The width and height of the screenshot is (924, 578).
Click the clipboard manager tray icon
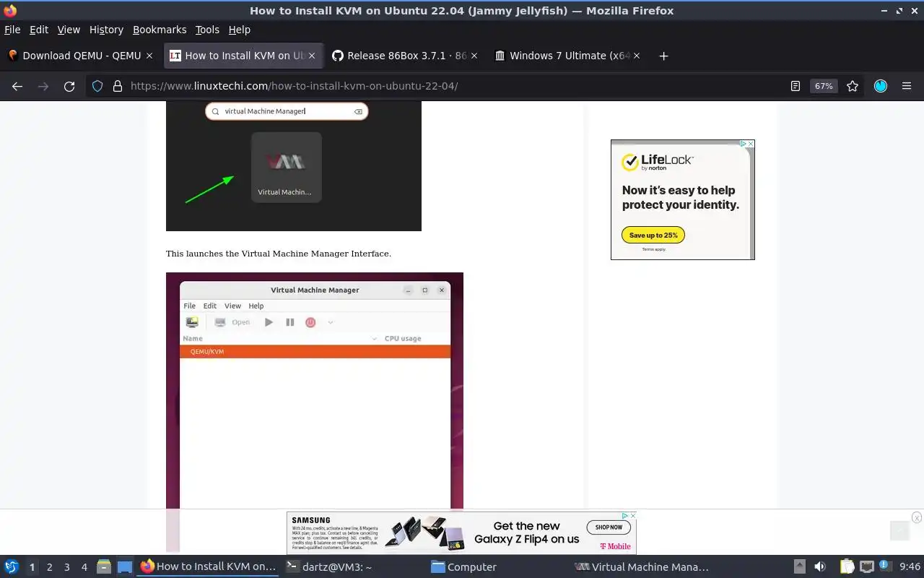pos(847,567)
